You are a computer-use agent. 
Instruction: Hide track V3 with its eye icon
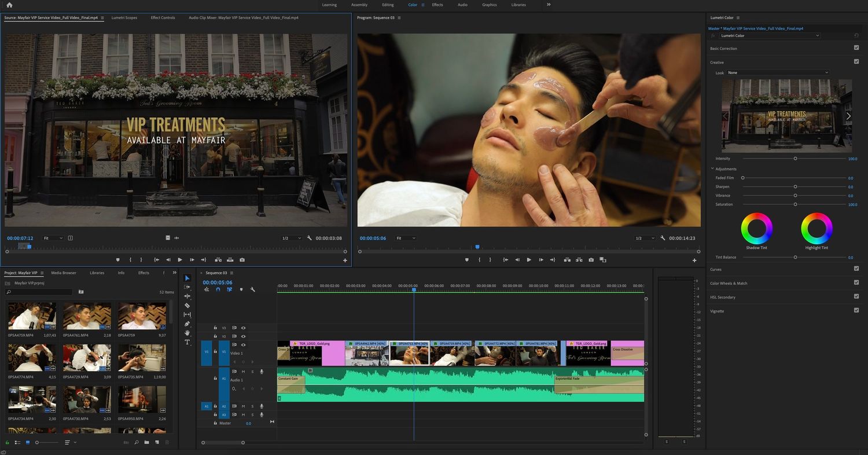click(243, 328)
